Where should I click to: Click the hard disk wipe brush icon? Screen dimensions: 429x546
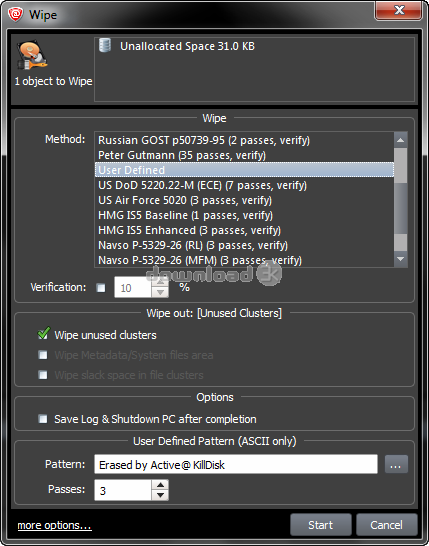click(x=32, y=55)
